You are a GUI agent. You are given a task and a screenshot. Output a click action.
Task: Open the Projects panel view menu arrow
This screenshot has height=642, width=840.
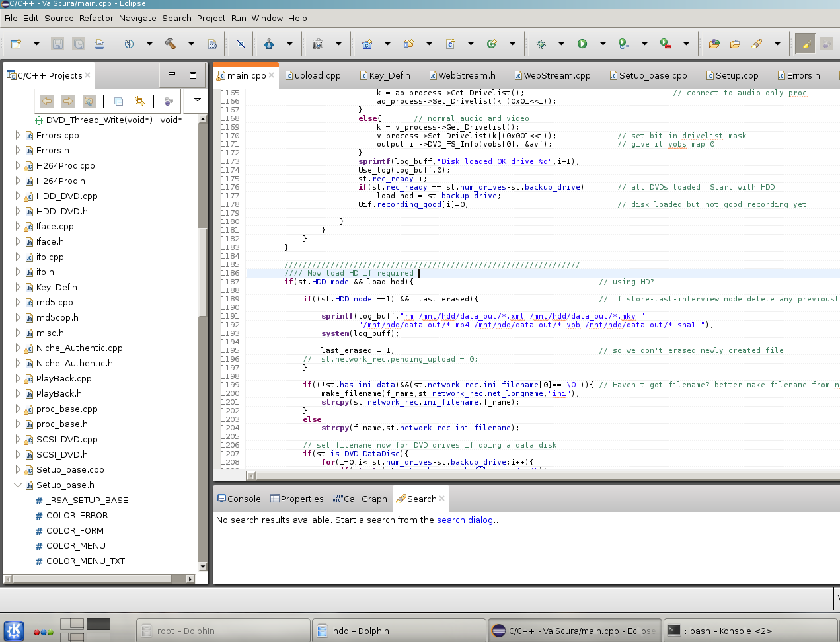(197, 100)
